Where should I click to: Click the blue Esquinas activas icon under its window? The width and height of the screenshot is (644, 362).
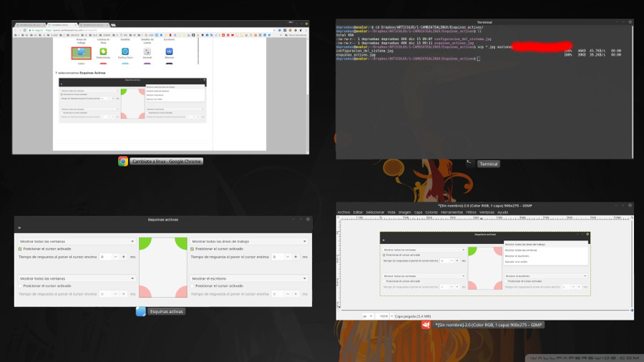coord(140,311)
